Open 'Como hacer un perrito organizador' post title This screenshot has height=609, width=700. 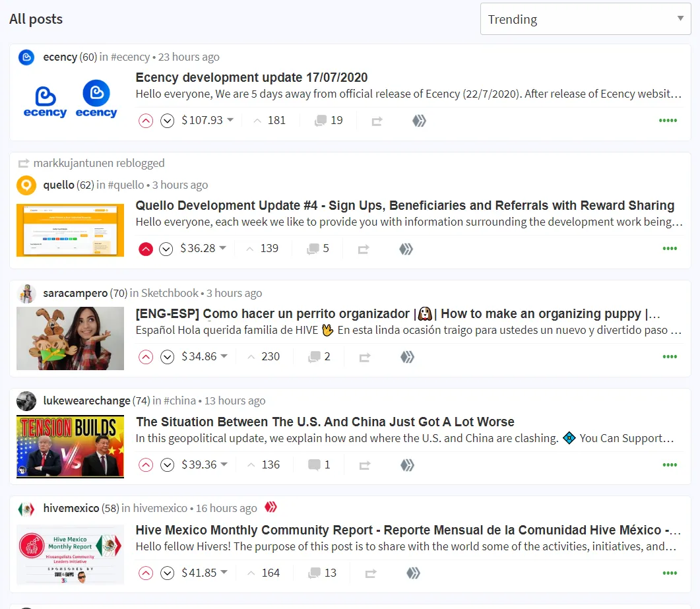(398, 313)
